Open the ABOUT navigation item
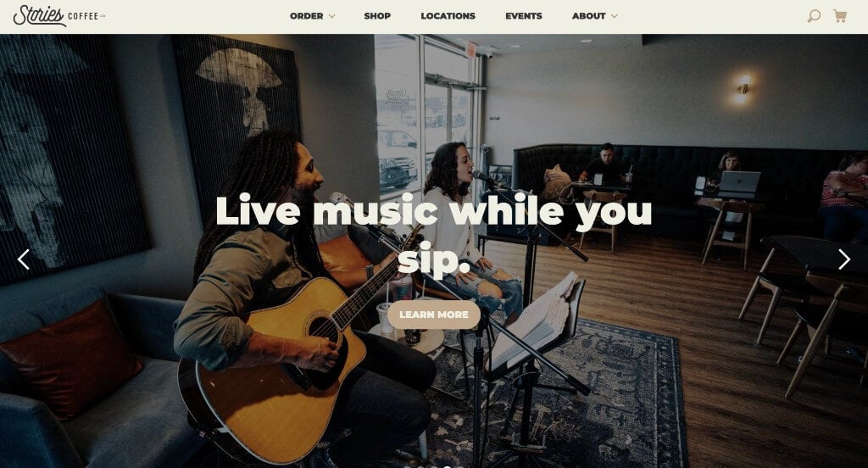Screen dimensions: 868x468 point(588,16)
